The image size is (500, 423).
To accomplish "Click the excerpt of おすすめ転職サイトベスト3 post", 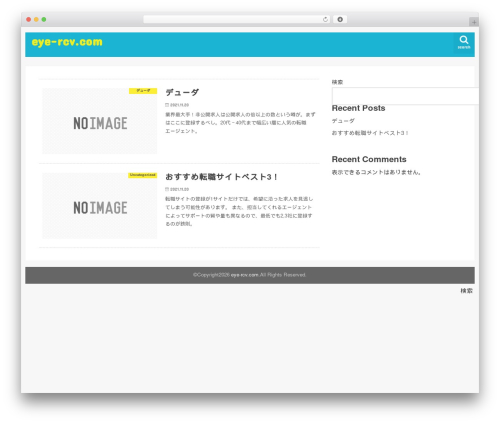I will 239,211.
